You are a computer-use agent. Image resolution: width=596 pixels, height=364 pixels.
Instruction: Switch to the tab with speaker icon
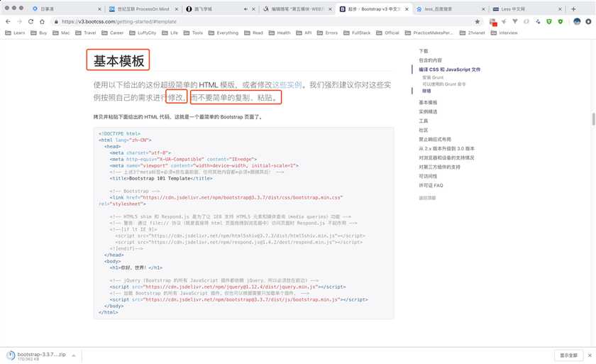tap(220, 9)
